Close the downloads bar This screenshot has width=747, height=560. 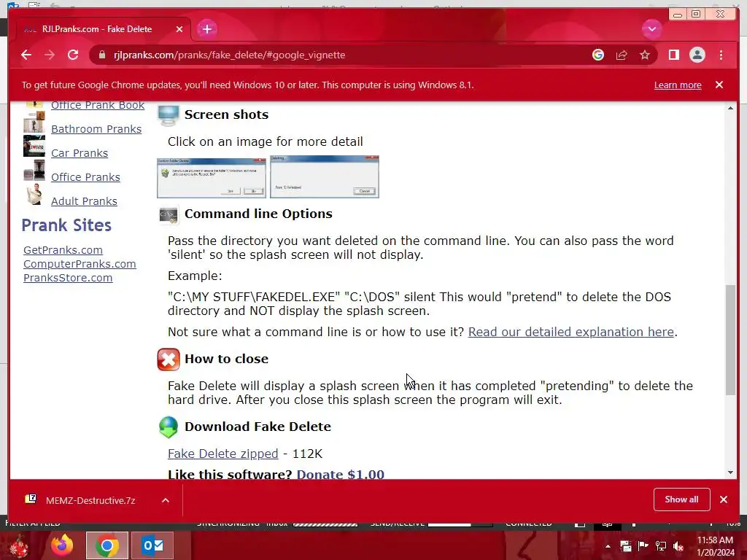point(724,499)
